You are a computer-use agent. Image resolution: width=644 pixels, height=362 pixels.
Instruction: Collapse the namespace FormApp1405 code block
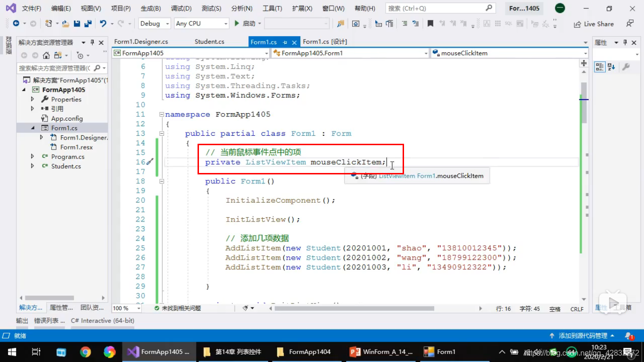tap(161, 115)
